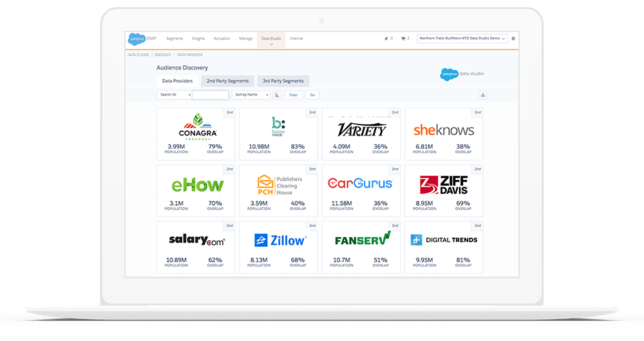644x341 pixels.
Task: Open the Activation menu
Action: pos(222,39)
